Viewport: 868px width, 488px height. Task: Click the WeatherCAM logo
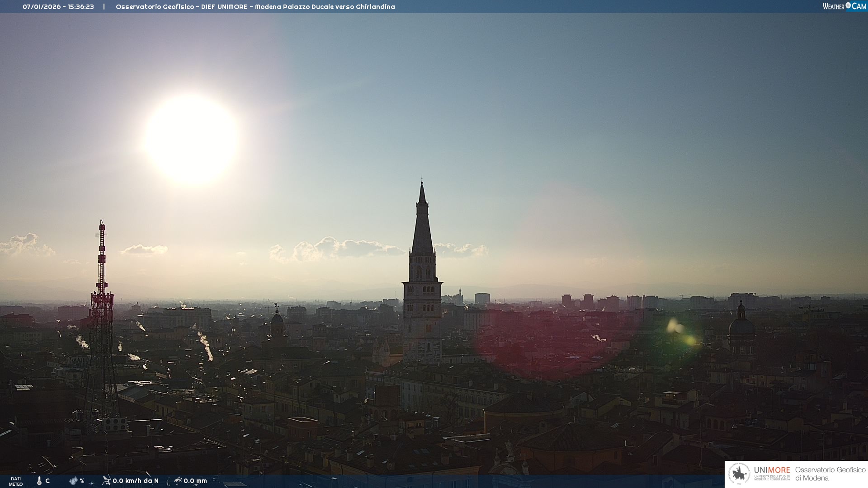coord(844,6)
